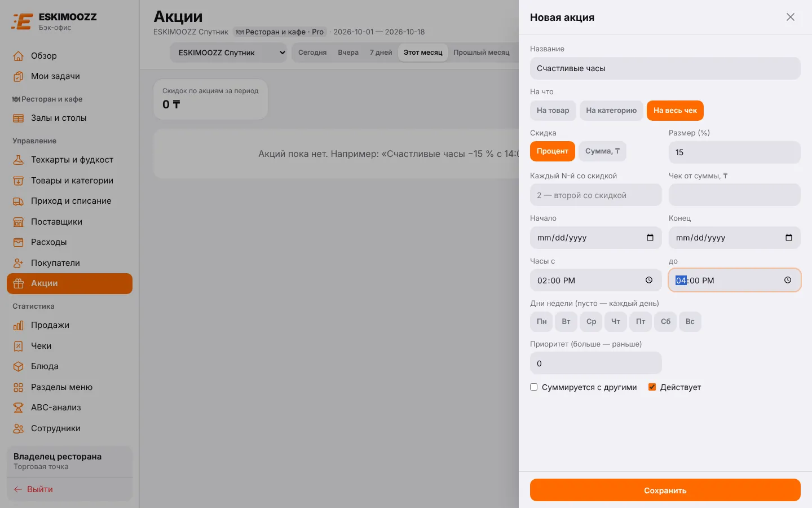Click the Конец date field
The image size is (812, 508).
[735, 238]
